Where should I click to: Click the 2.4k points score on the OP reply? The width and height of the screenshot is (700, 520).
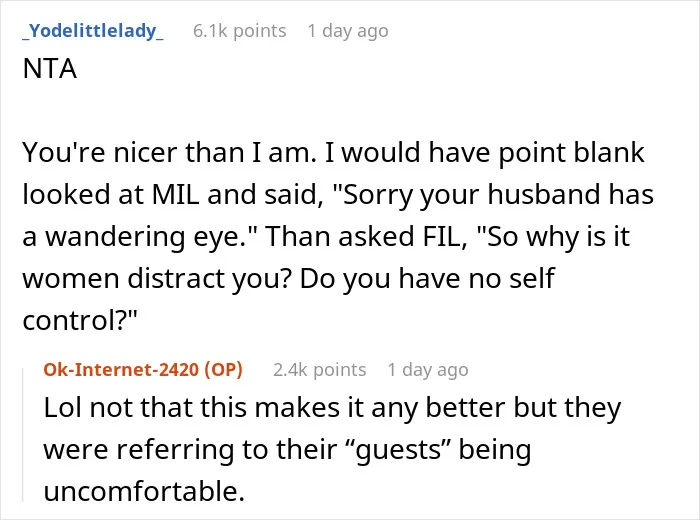(x=320, y=370)
